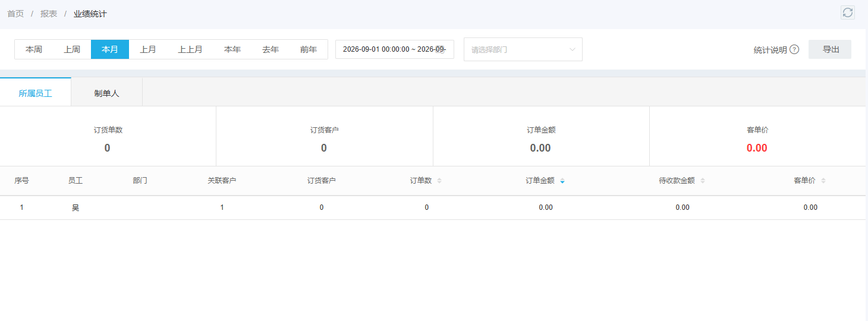Go to 报表 in the breadcrumb
868x321 pixels.
pos(49,14)
